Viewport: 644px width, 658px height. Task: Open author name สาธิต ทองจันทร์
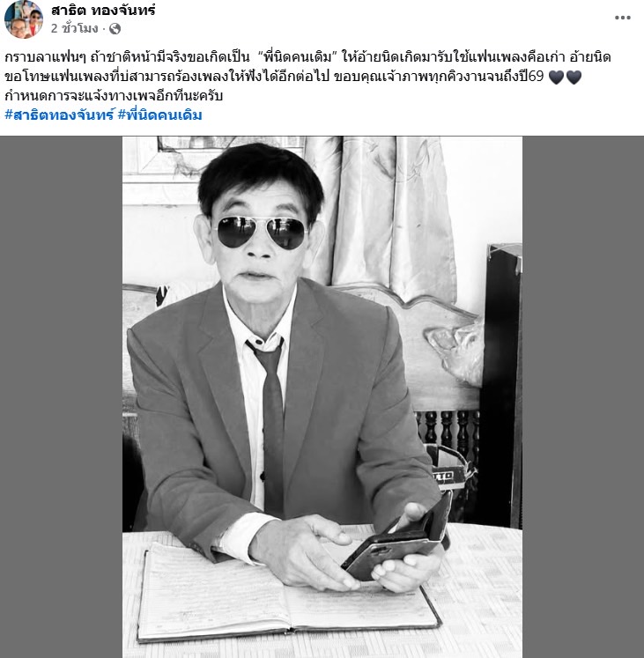tap(103, 10)
